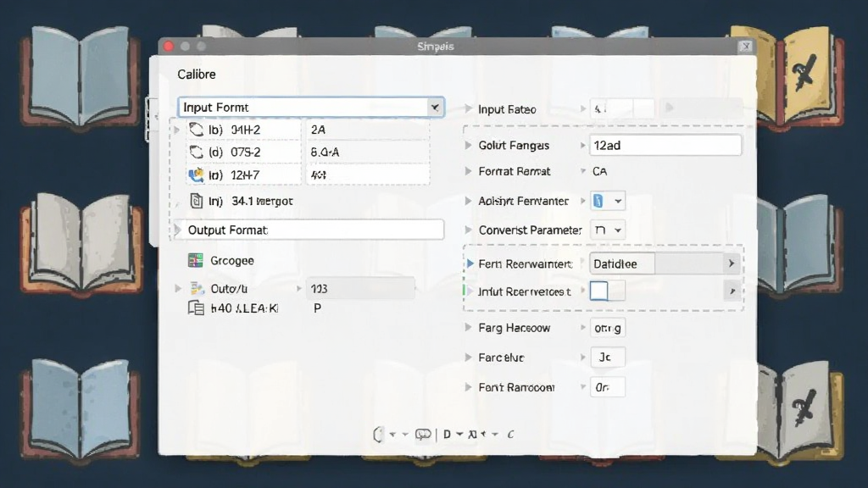Click the arrow button right of 'Datidlee'
The height and width of the screenshot is (488, 868).
(732, 263)
